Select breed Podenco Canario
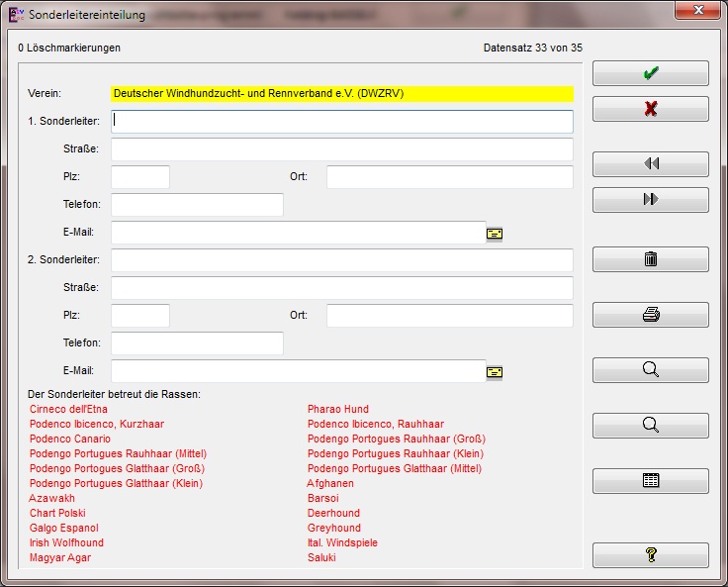Viewport: 728px width, 587px height. coord(69,439)
